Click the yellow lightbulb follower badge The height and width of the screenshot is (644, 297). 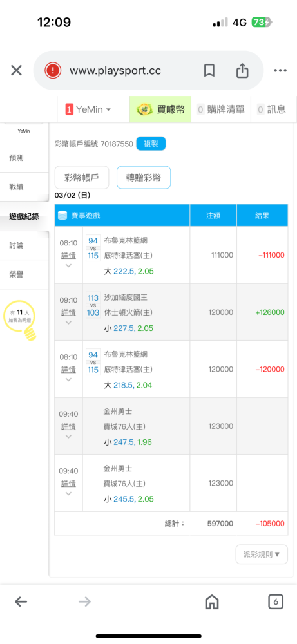click(19, 320)
